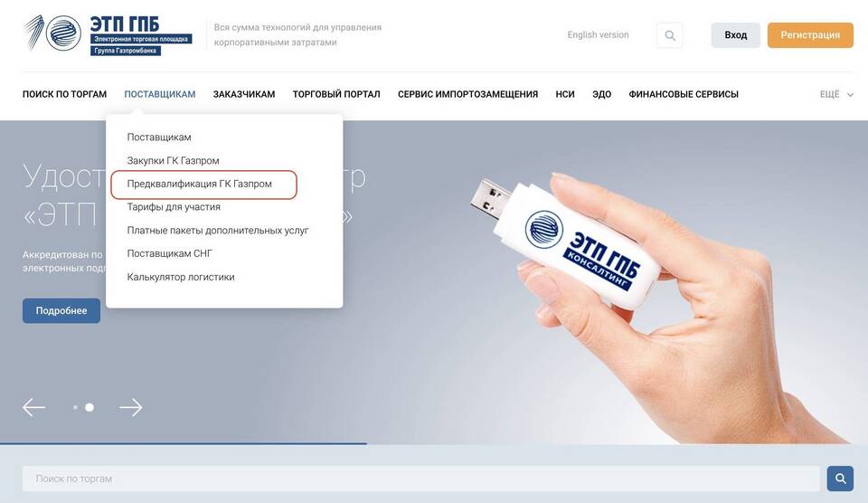The image size is (868, 503).
Task: Open the ЗАКАЗЧИКАМ navigation menu
Action: [x=244, y=94]
